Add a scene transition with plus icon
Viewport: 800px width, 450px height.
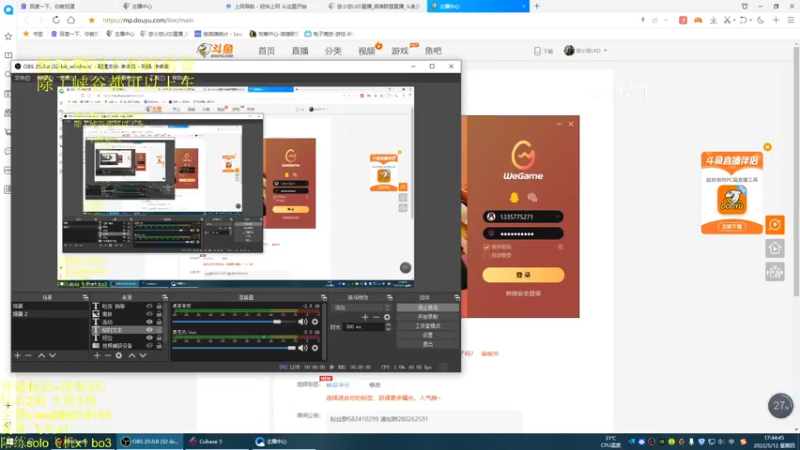point(365,317)
